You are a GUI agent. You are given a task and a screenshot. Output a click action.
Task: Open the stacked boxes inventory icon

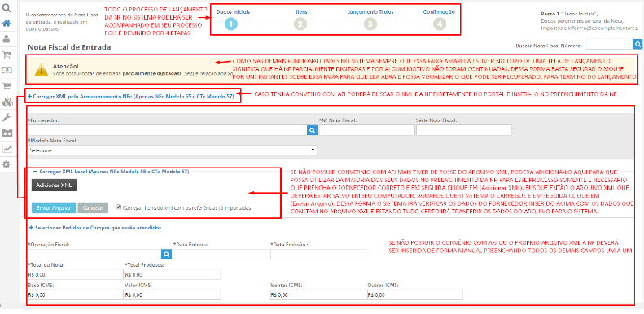click(x=7, y=102)
